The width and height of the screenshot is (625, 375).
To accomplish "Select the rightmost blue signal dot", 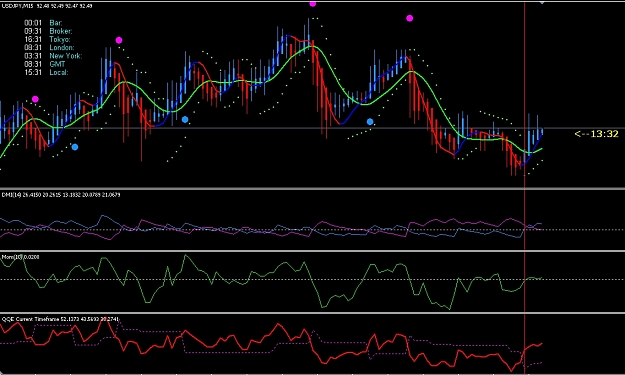I will 370,122.
